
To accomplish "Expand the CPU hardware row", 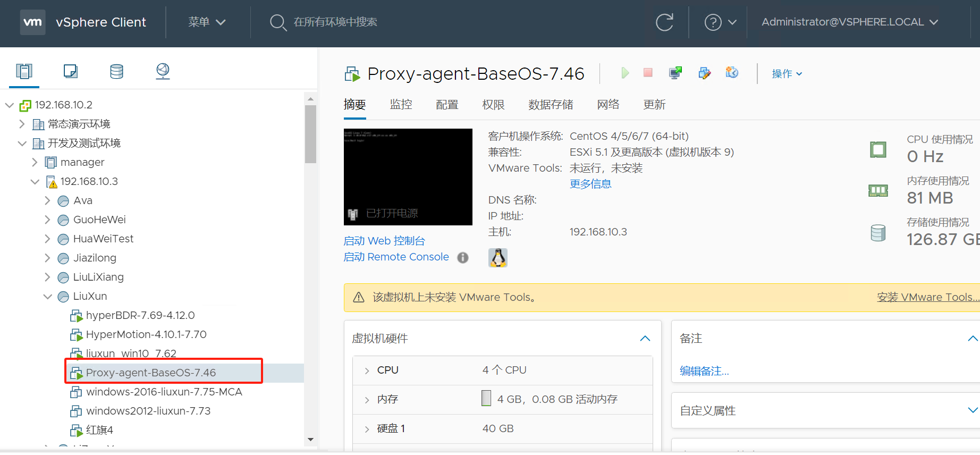I will coord(367,370).
